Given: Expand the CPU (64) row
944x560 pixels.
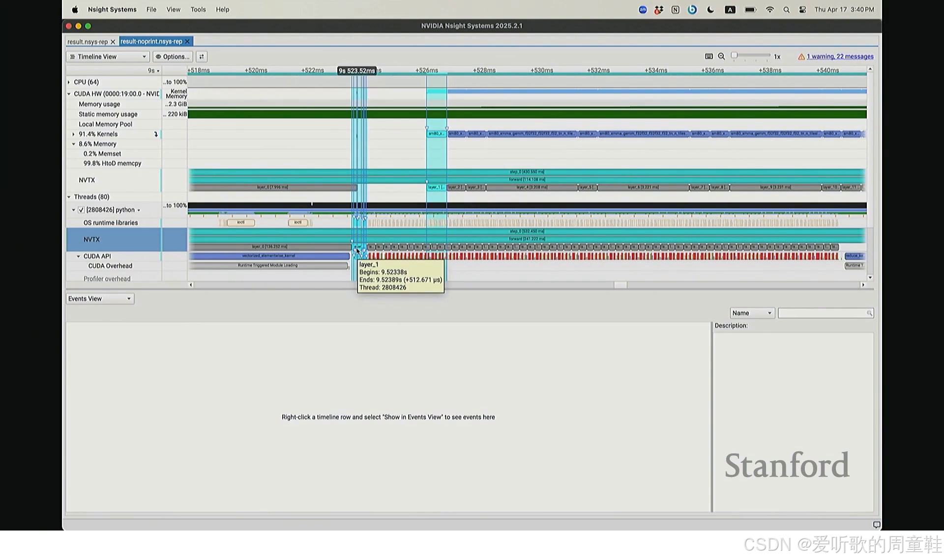Looking at the screenshot, I should tap(69, 82).
